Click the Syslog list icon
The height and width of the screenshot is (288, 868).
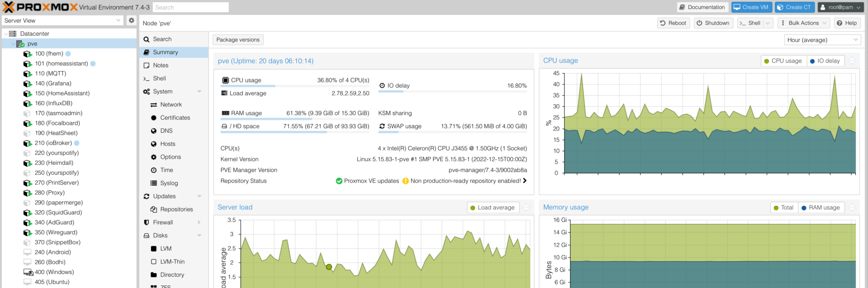click(154, 183)
